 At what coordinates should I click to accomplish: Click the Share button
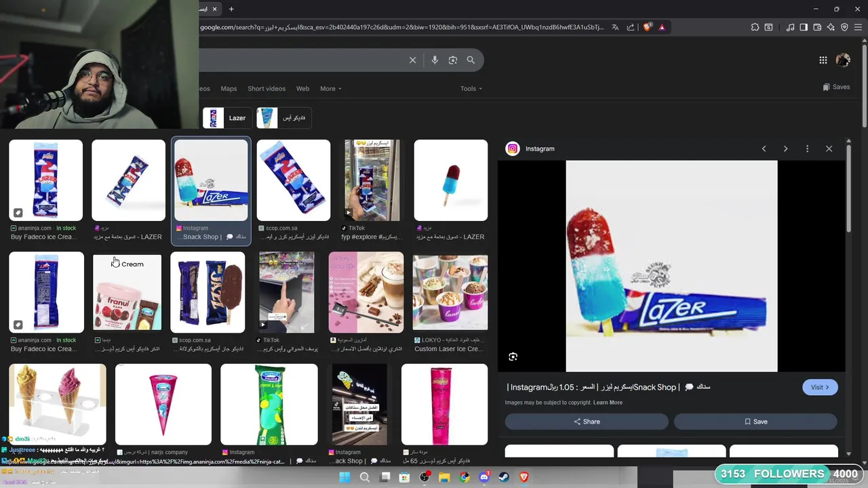click(x=587, y=422)
